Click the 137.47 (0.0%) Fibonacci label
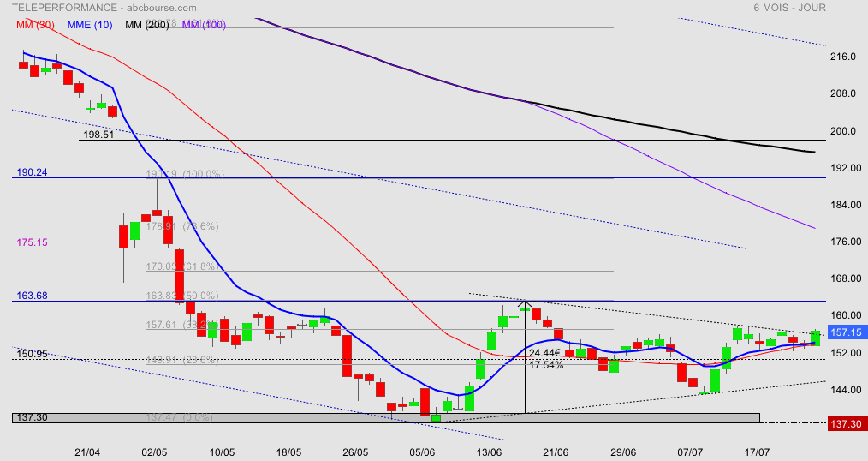The image size is (868, 461). click(x=180, y=416)
